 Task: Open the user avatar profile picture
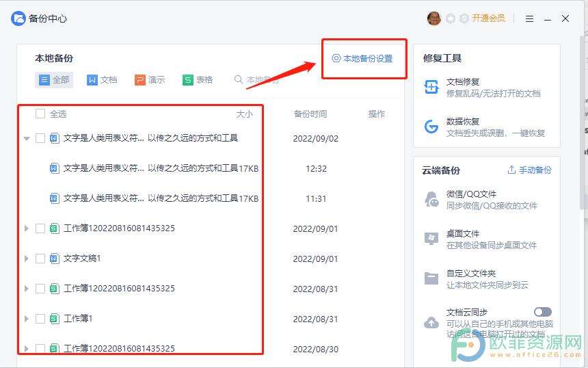pos(434,18)
